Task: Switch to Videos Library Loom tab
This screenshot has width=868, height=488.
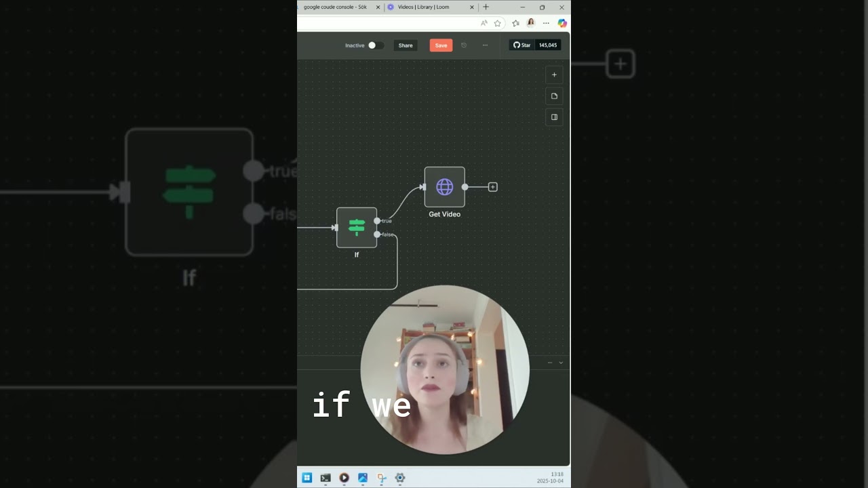Action: (x=425, y=7)
